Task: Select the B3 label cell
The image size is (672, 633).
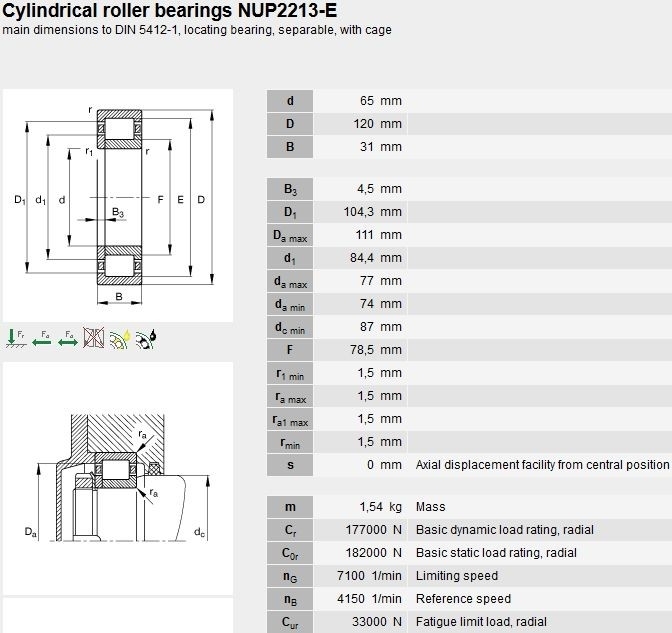Action: [290, 189]
